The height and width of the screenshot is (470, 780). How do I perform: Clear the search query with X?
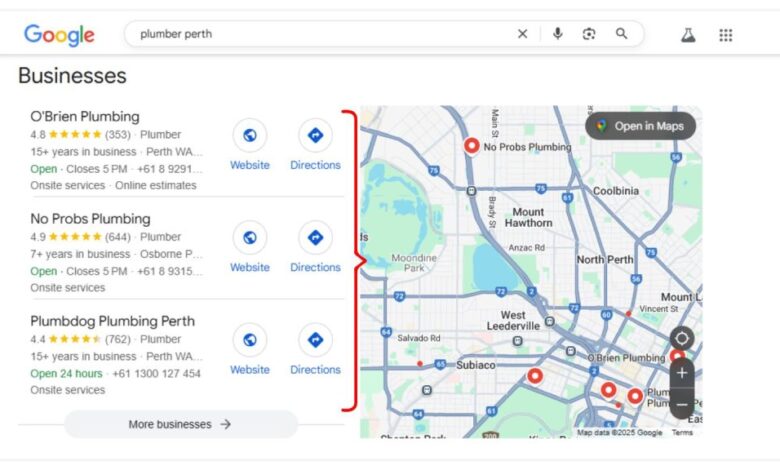point(522,34)
